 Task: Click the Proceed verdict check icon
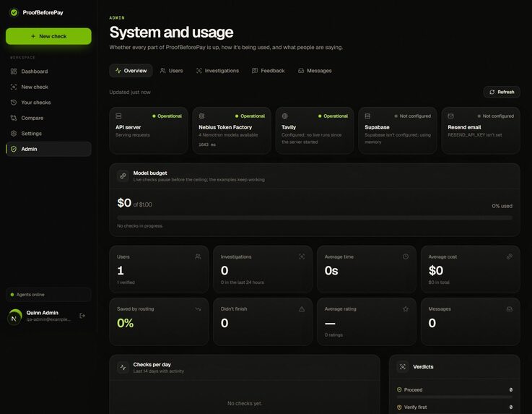(x=399, y=389)
